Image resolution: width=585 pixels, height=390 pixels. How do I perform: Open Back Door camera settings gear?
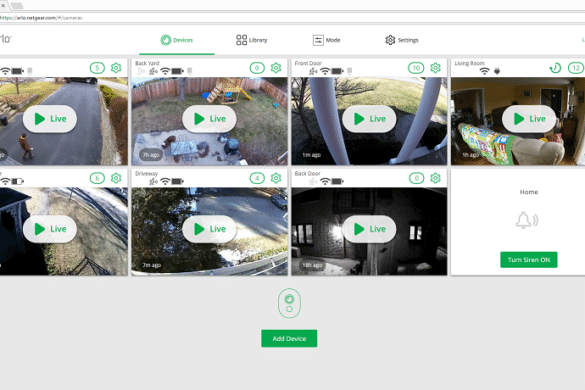[x=435, y=178]
